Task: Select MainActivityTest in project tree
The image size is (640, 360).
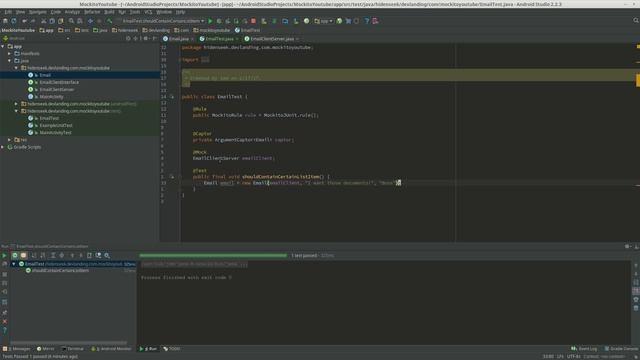Action: click(56, 133)
